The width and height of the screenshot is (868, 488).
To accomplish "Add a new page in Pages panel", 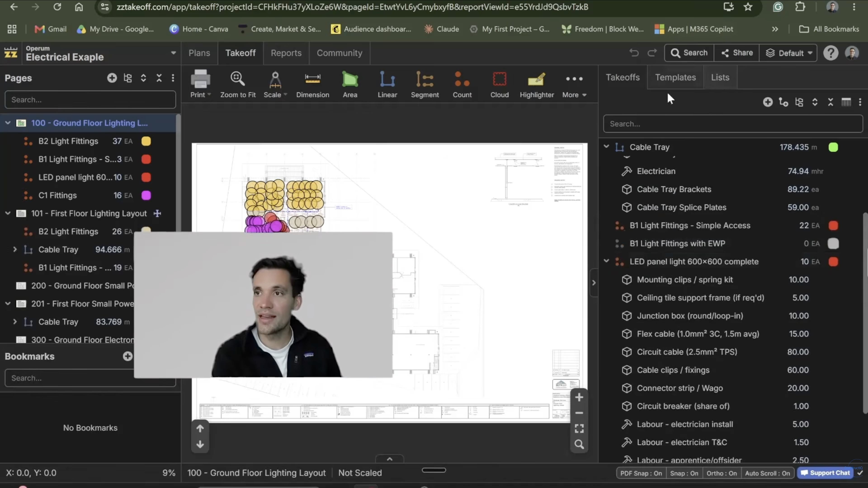I will pyautogui.click(x=112, y=78).
